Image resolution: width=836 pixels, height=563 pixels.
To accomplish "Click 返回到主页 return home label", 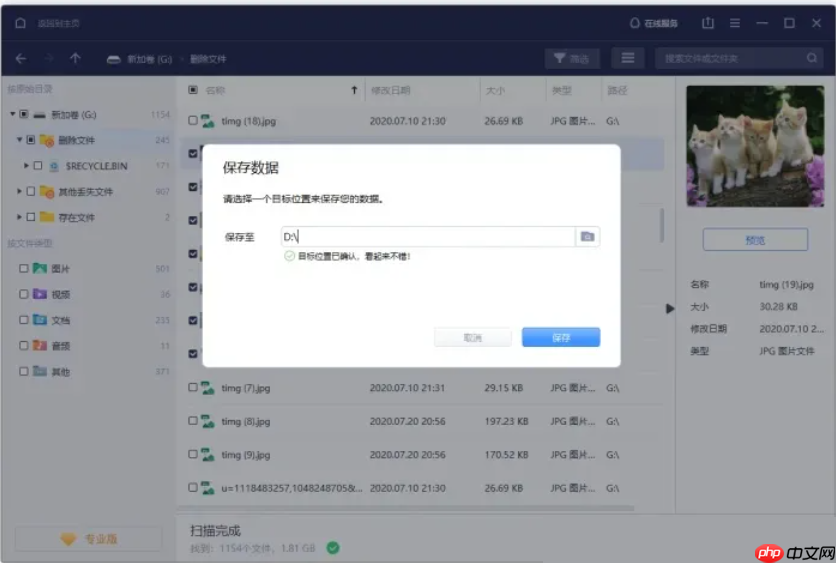I will (x=59, y=23).
